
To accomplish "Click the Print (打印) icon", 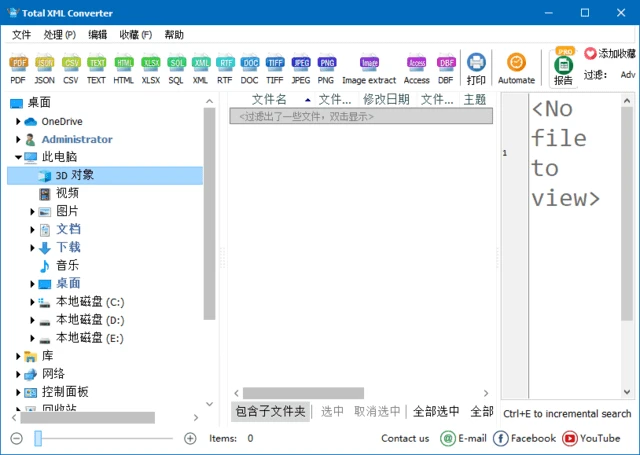I will [x=476, y=68].
